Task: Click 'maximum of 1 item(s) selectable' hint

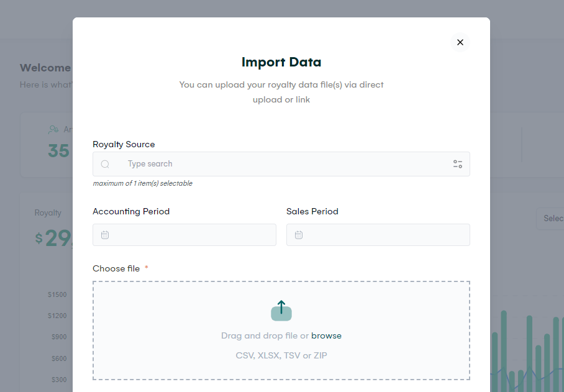Action: pos(142,183)
